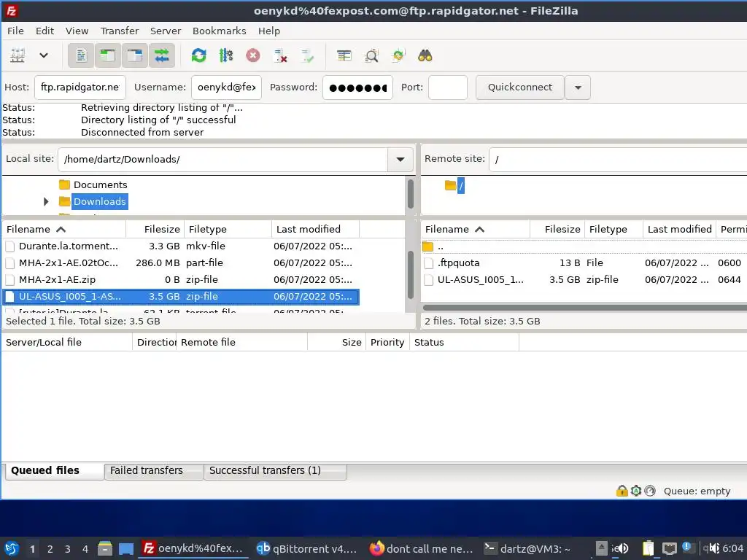The image size is (747, 560).
Task: Refresh file and folder lists
Action: point(198,55)
